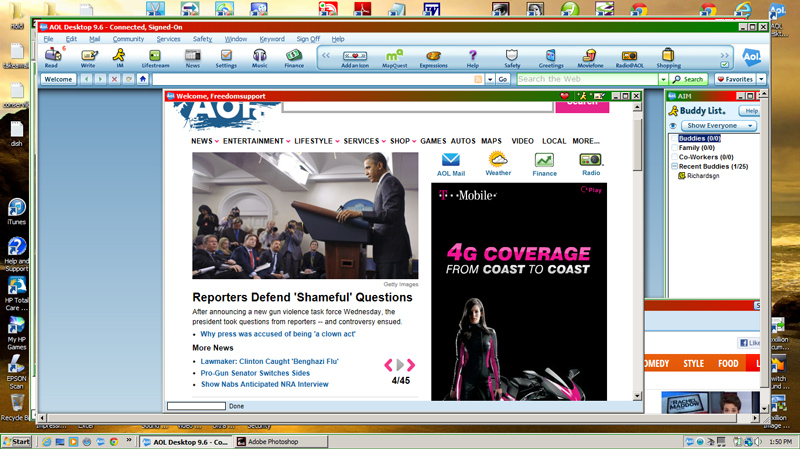This screenshot has height=449, width=800.
Task: Open Settings from the toolbar
Action: [226, 58]
